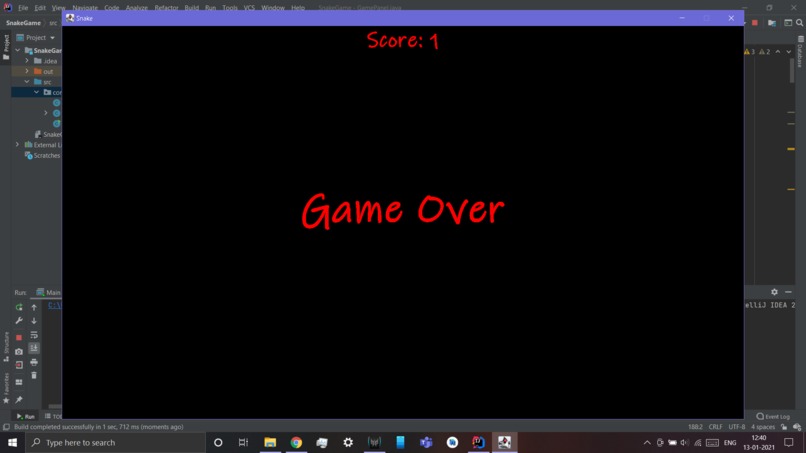Viewport: 806px width, 453px height.
Task: Open the File menu
Action: coord(23,8)
